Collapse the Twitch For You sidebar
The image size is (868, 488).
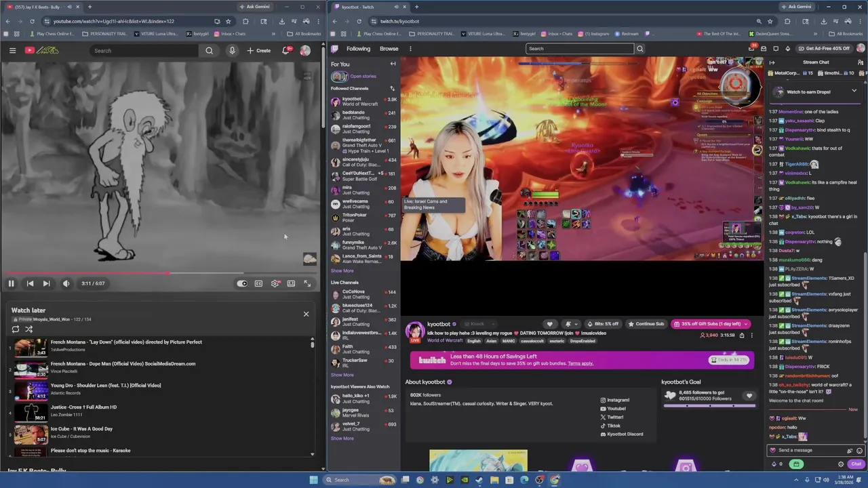pos(393,64)
